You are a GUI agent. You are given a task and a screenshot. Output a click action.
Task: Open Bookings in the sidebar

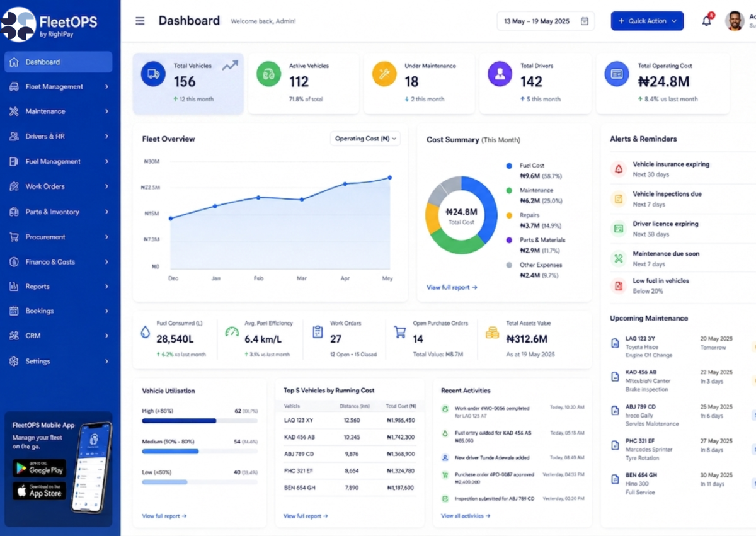coord(59,311)
